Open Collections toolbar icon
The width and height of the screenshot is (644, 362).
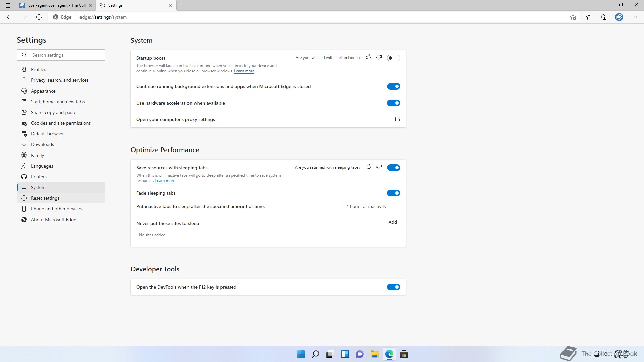click(x=604, y=17)
